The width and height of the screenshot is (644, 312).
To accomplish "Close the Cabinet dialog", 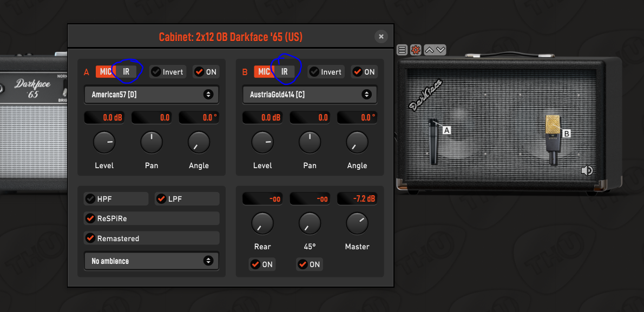I will pyautogui.click(x=381, y=37).
